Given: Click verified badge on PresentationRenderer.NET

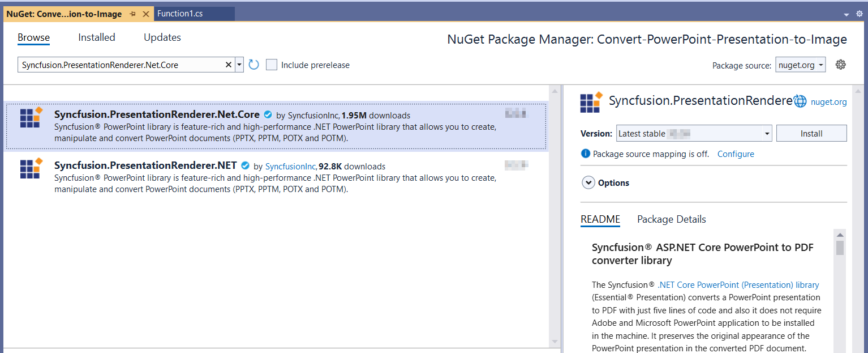Looking at the screenshot, I should pos(245,165).
